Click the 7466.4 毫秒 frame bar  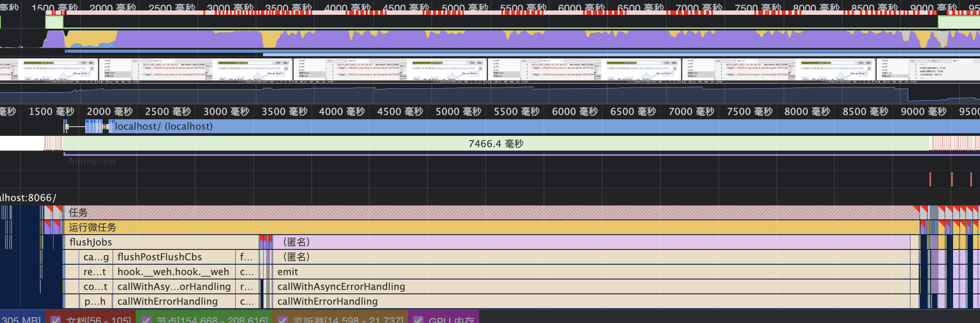(x=496, y=144)
